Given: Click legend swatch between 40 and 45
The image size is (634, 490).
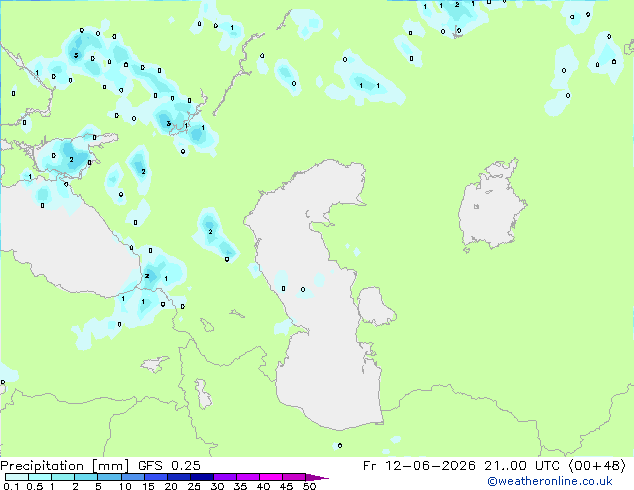Looking at the screenshot, I should 271,477.
